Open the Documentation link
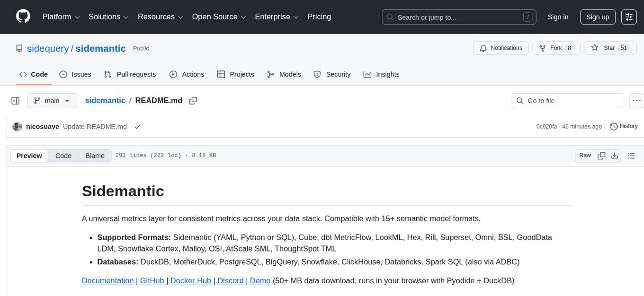This screenshot has width=644, height=296. 107,280
